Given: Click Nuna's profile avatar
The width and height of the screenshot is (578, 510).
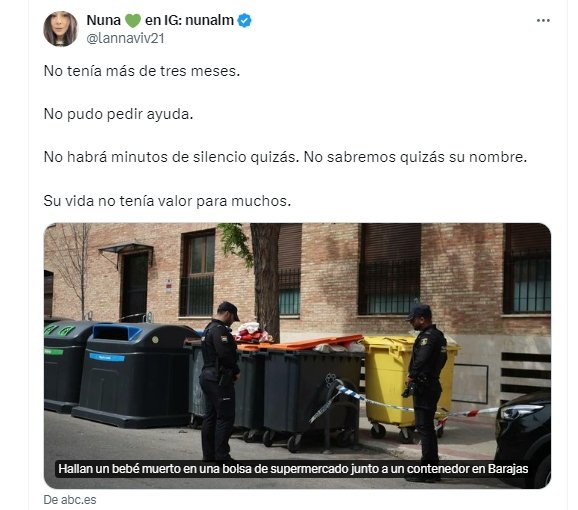Looking at the screenshot, I should click(x=60, y=29).
